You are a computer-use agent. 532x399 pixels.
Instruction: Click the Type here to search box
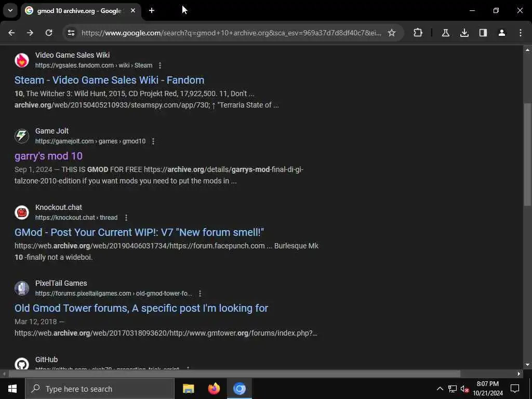100,389
